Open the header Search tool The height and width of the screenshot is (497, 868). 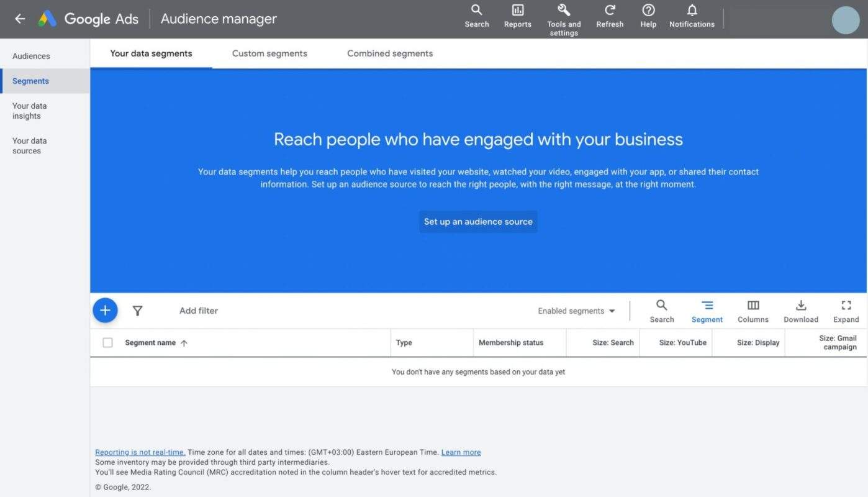477,16
